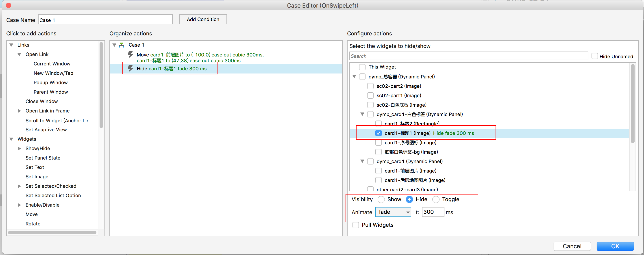
Task: Select the Show visibility radio button
Action: pyautogui.click(x=381, y=199)
